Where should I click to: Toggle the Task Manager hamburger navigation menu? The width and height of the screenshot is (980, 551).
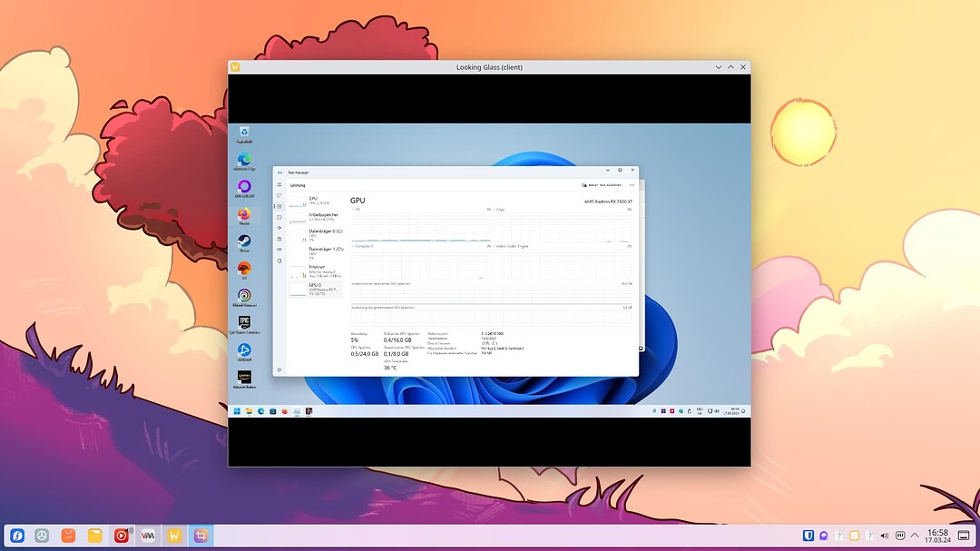(x=279, y=185)
